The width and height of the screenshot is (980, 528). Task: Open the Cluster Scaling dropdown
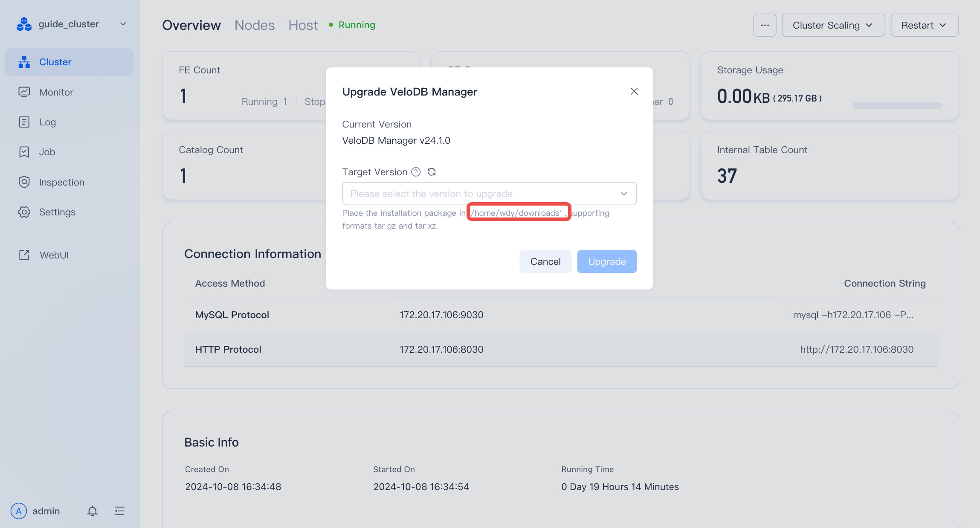(833, 25)
